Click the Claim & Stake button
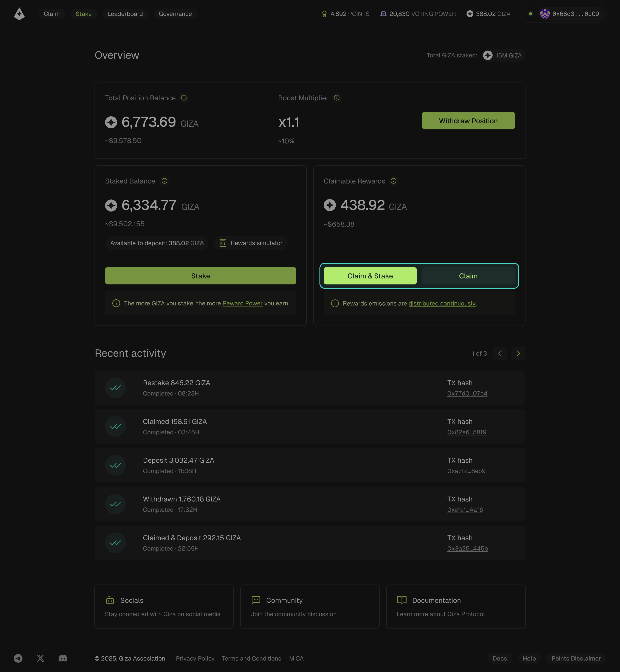 370,276
